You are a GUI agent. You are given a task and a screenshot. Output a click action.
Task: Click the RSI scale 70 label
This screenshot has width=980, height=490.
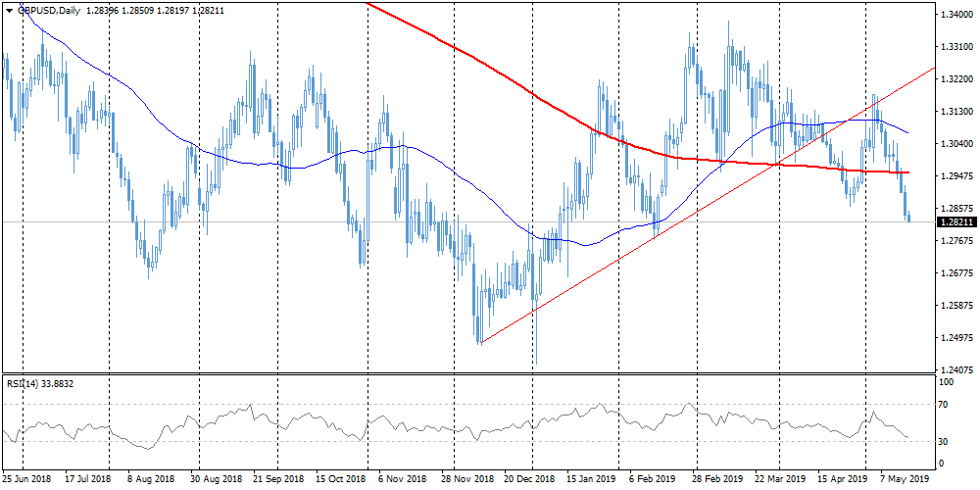coord(945,405)
